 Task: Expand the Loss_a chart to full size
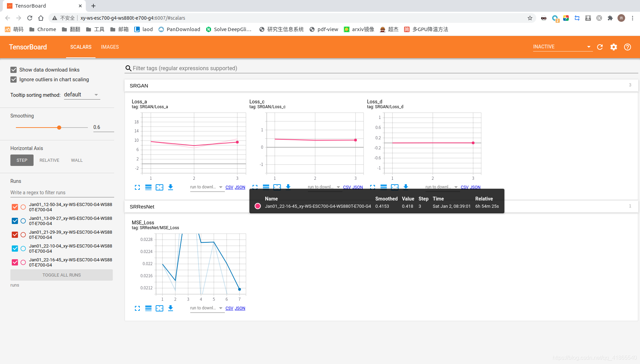[x=137, y=187]
